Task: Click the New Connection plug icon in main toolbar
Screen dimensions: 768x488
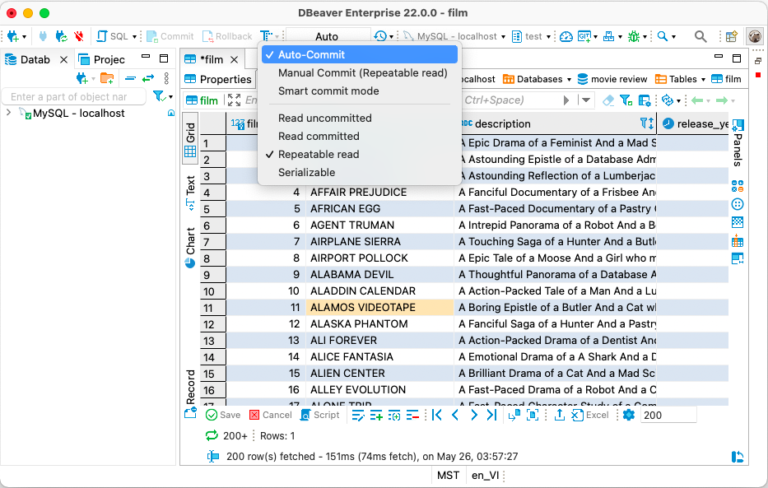Action: coord(13,36)
